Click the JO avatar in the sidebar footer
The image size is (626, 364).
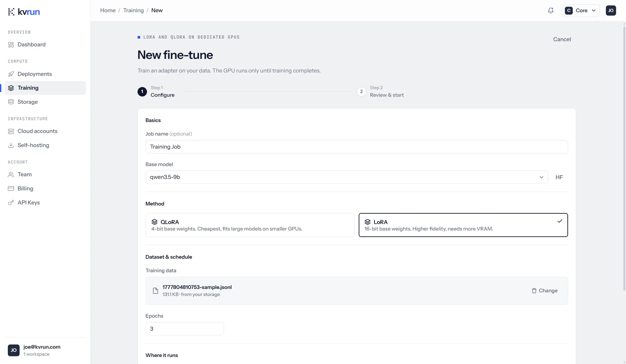click(x=13, y=350)
